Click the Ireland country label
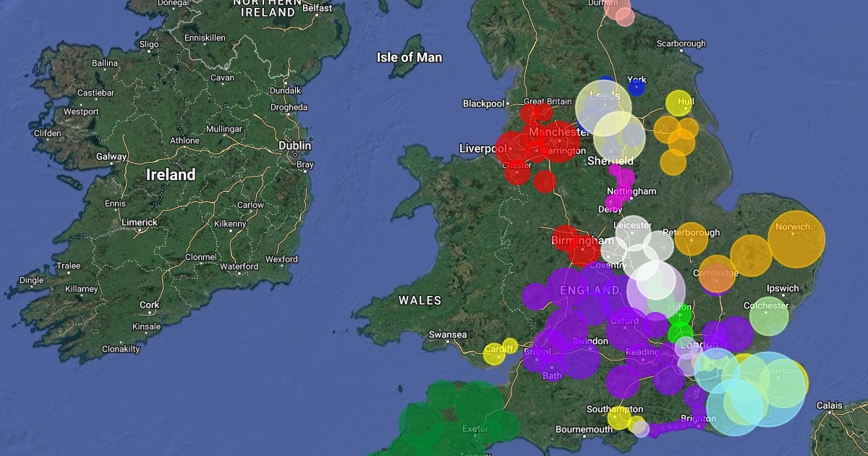The width and height of the screenshot is (868, 456). (x=171, y=174)
